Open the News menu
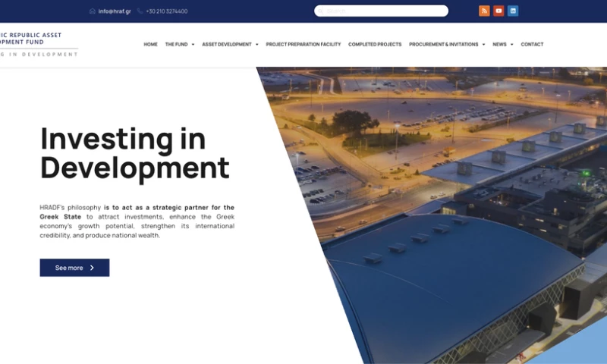 point(499,45)
